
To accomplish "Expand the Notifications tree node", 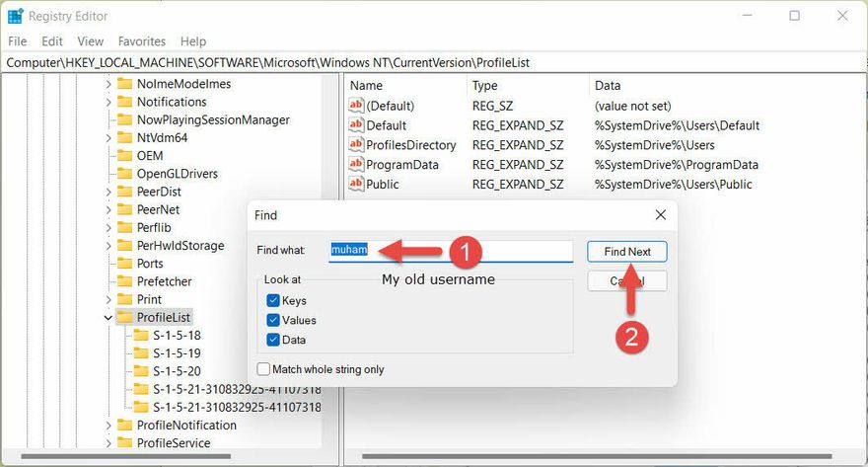I will 108,102.
